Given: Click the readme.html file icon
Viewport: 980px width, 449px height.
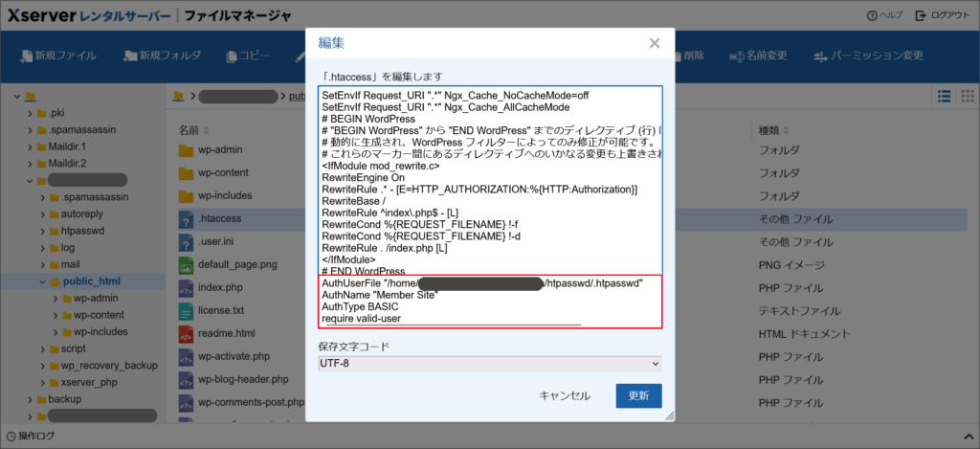Looking at the screenshot, I should pos(186,333).
